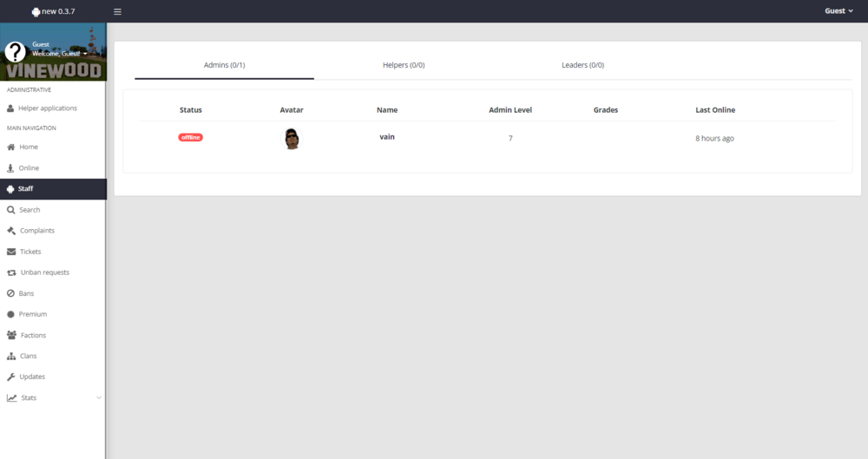Click the Updates wrench icon
The height and width of the screenshot is (459, 868).
point(11,377)
